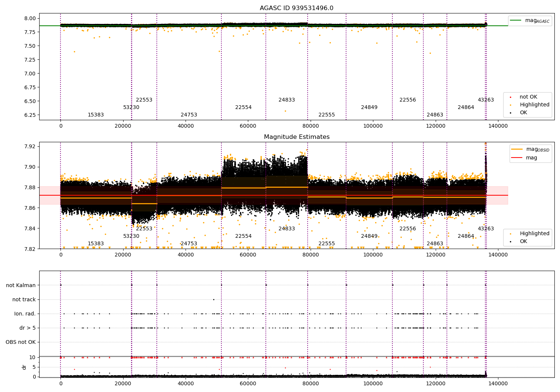Click the green line sample in mag AGASC legend
The height and width of the screenshot is (392, 560).
tap(516, 21)
